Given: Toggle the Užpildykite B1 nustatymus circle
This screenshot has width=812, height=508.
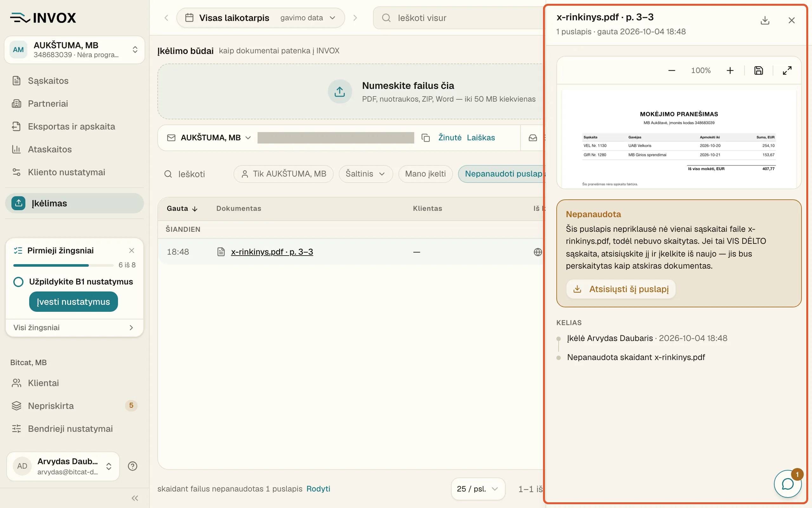Looking at the screenshot, I should (18, 282).
